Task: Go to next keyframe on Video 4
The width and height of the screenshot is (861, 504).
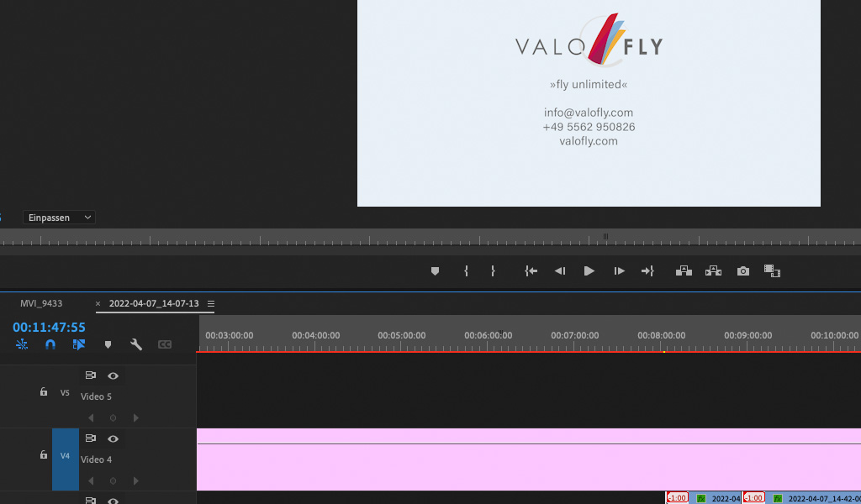Action: click(x=135, y=481)
